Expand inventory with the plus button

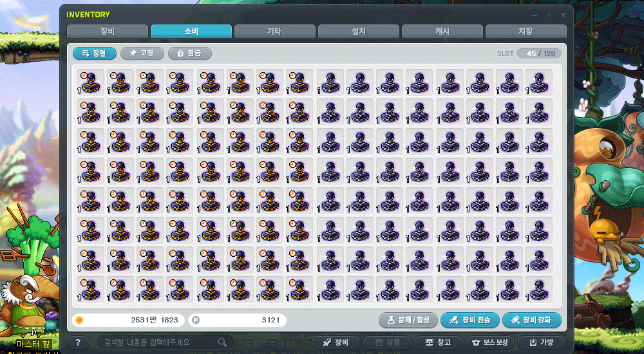[x=549, y=15]
